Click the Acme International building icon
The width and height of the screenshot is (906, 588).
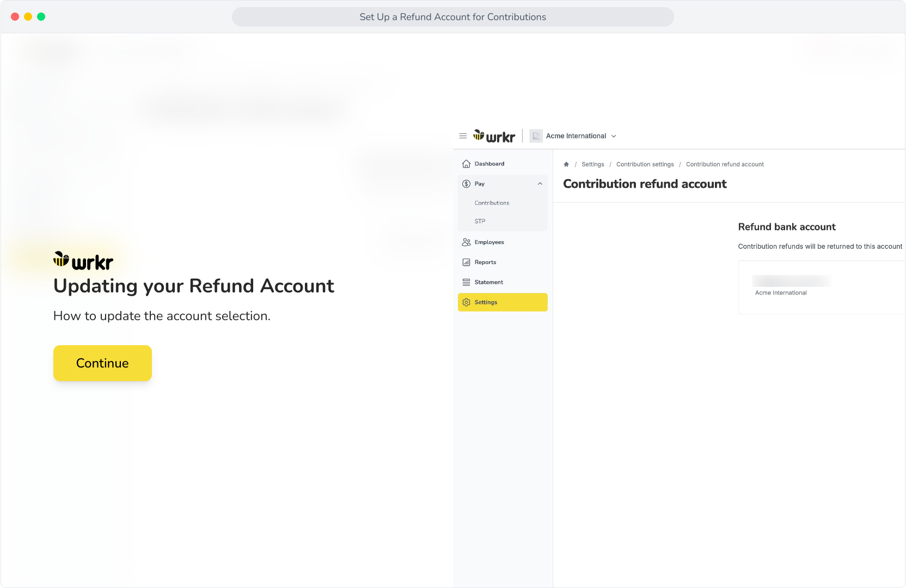click(x=536, y=136)
